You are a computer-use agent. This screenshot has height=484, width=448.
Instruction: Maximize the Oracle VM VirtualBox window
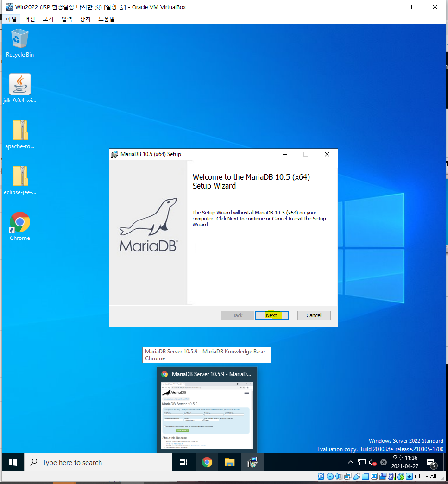pyautogui.click(x=414, y=7)
